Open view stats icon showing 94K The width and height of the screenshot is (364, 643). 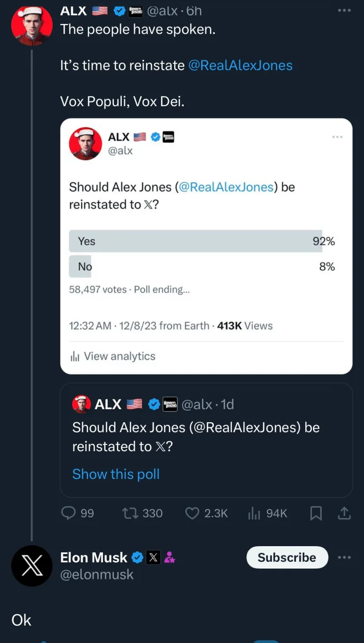[254, 513]
